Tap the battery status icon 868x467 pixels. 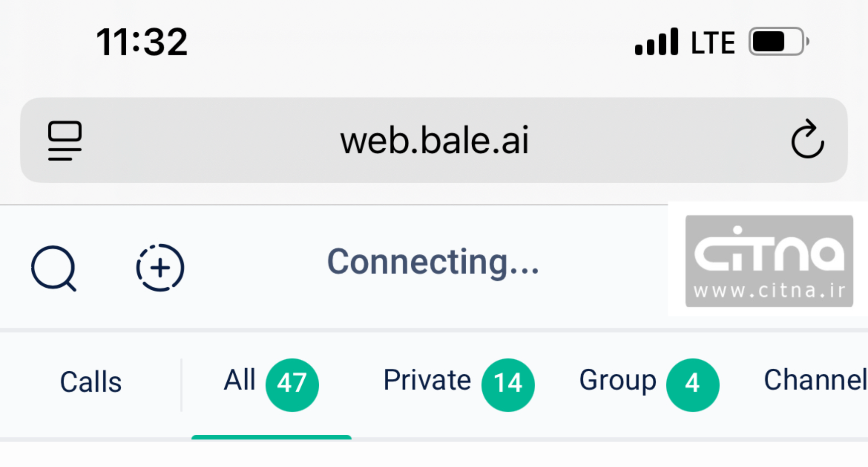[x=778, y=42]
